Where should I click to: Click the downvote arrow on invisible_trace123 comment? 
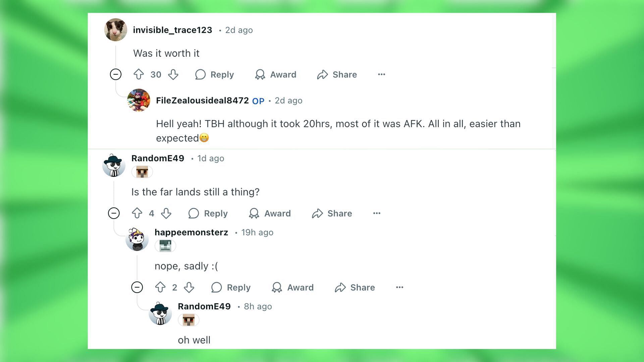tap(173, 74)
